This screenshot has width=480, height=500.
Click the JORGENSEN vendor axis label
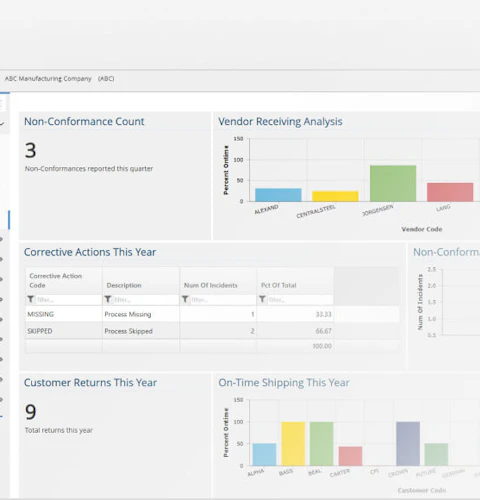pos(378,210)
